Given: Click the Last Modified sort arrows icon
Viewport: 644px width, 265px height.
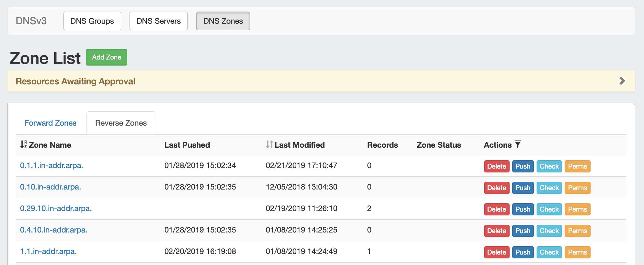Looking at the screenshot, I should tap(269, 144).
